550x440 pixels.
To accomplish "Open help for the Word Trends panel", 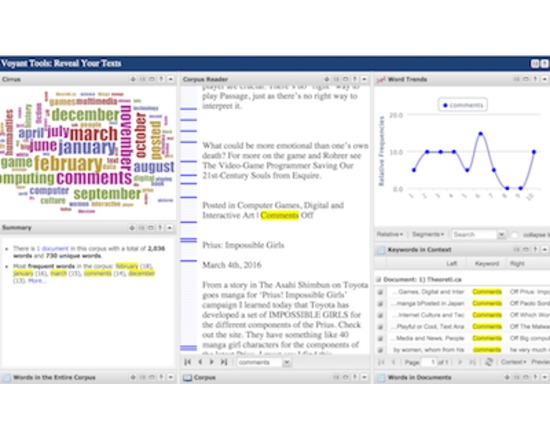I will (535, 80).
